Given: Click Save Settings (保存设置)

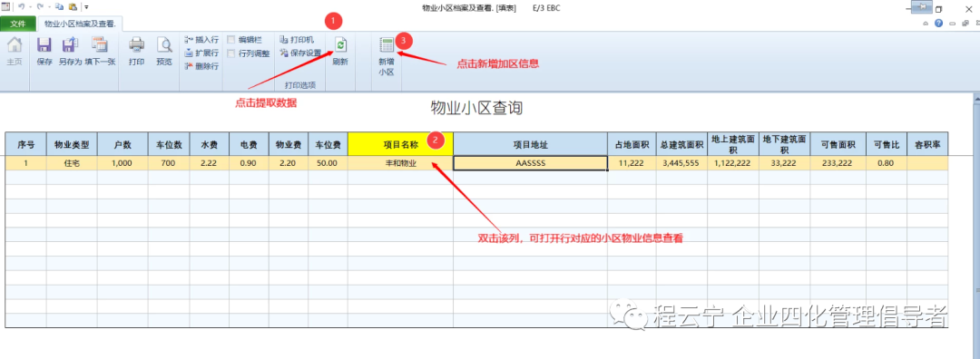Looking at the screenshot, I should coord(300,53).
